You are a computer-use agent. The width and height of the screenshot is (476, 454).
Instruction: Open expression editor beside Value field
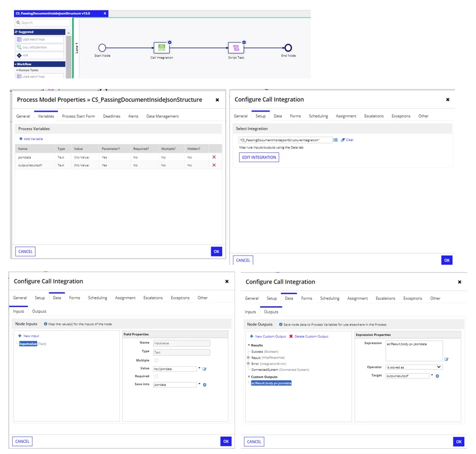click(205, 369)
